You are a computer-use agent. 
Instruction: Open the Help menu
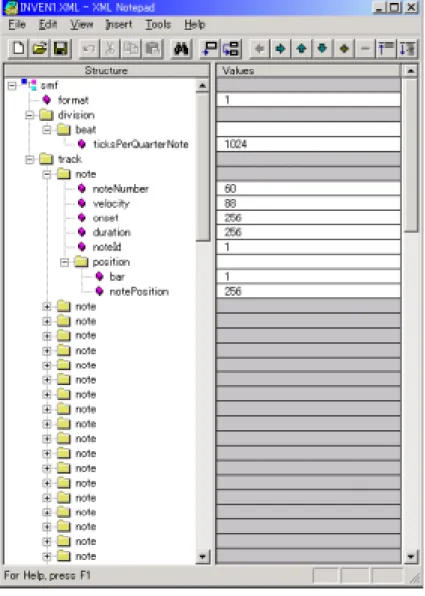click(195, 25)
